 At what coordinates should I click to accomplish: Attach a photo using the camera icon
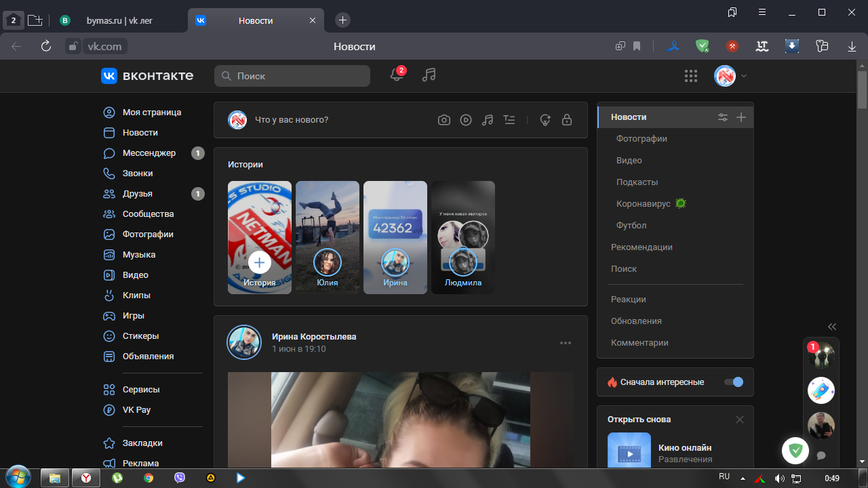tap(444, 120)
